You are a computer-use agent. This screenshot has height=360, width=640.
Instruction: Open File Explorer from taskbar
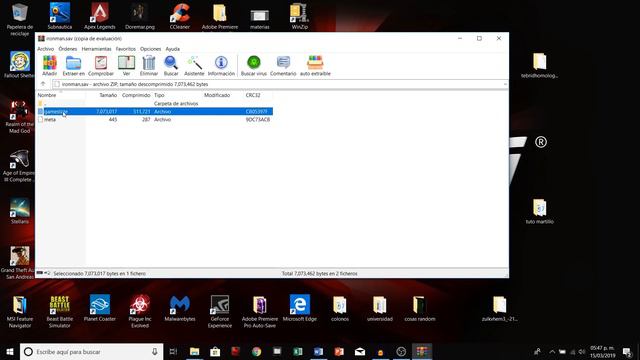tap(194, 351)
